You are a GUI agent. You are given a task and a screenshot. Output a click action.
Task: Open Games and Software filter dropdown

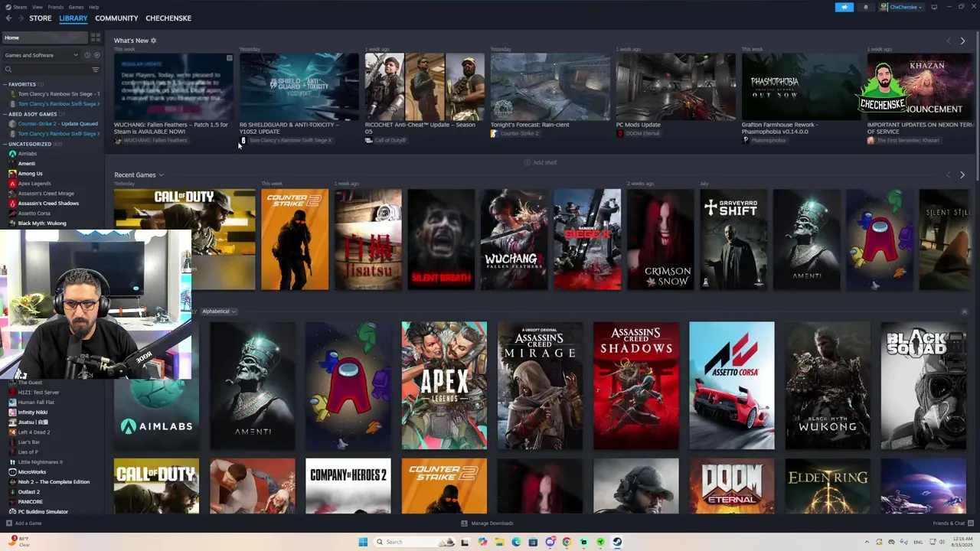point(41,55)
